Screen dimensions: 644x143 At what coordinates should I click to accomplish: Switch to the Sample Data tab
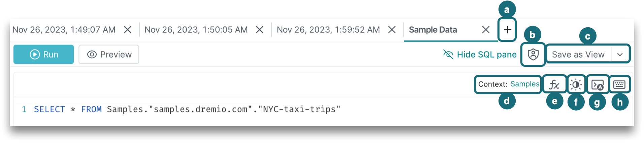[433, 30]
